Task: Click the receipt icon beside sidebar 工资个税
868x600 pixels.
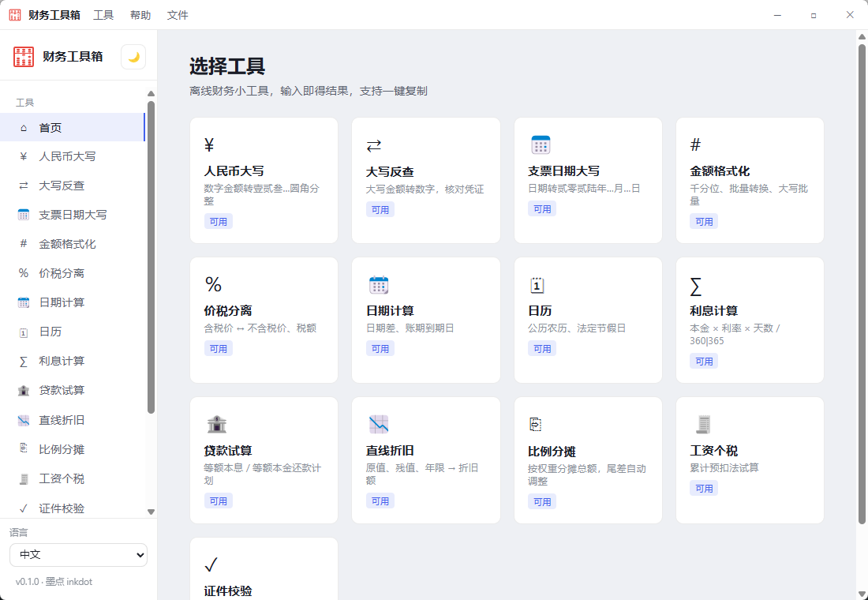Action: click(x=23, y=478)
